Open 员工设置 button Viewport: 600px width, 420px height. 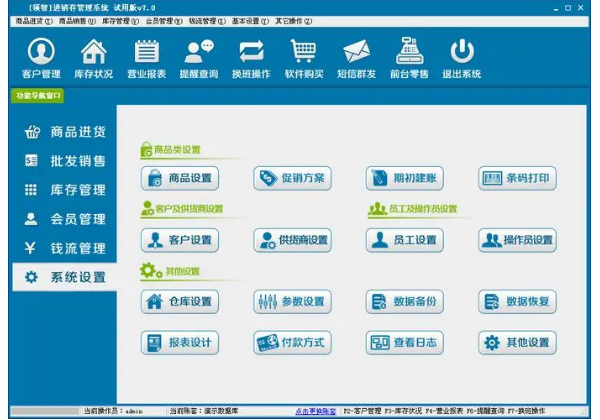(x=405, y=240)
